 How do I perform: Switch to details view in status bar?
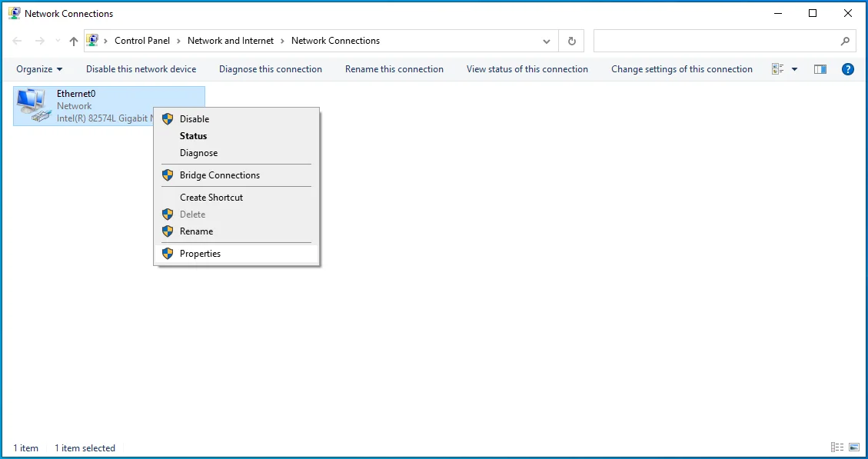pyautogui.click(x=837, y=447)
